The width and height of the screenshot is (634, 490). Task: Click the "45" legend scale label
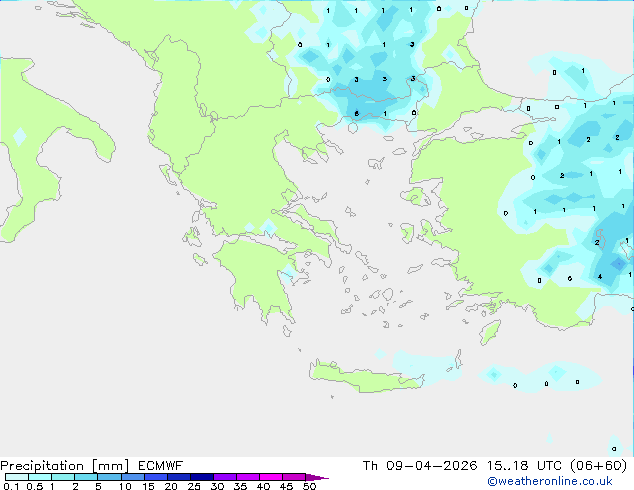pos(286,486)
